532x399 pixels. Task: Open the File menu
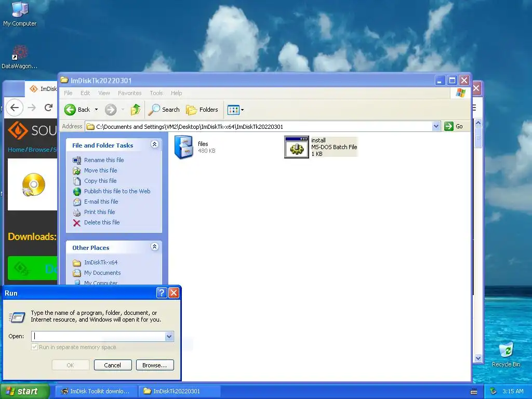(x=68, y=93)
